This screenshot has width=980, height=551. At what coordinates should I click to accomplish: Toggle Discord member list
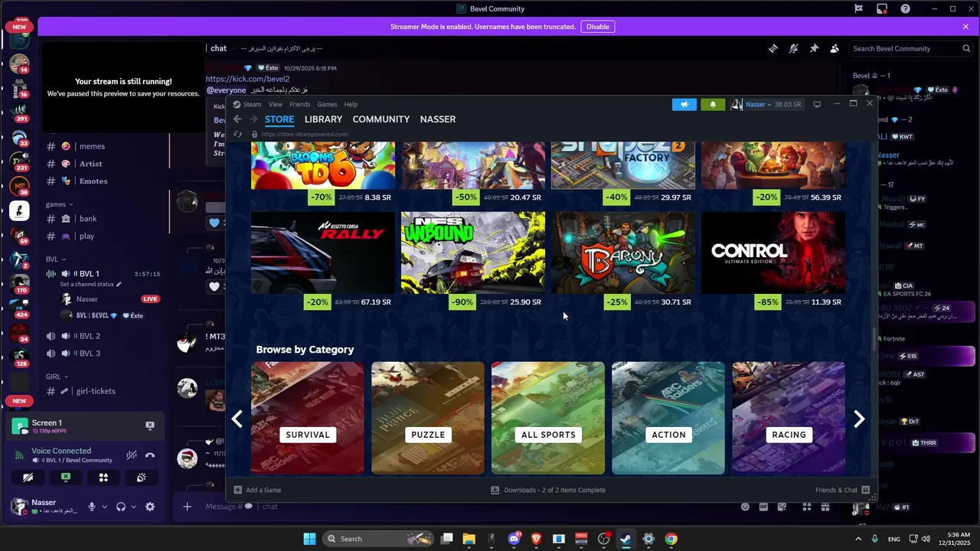[x=835, y=48]
